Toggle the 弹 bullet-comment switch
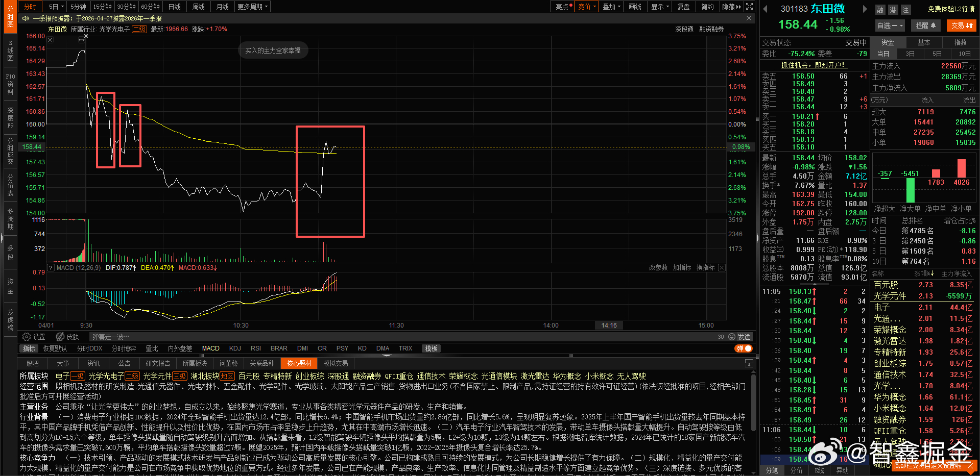 744,348
